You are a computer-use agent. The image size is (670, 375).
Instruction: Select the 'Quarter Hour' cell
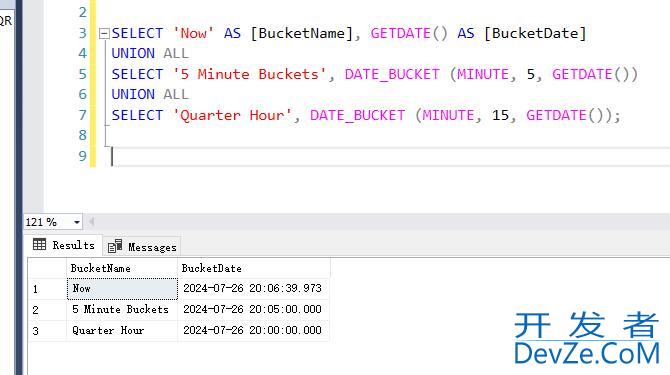click(x=122, y=331)
